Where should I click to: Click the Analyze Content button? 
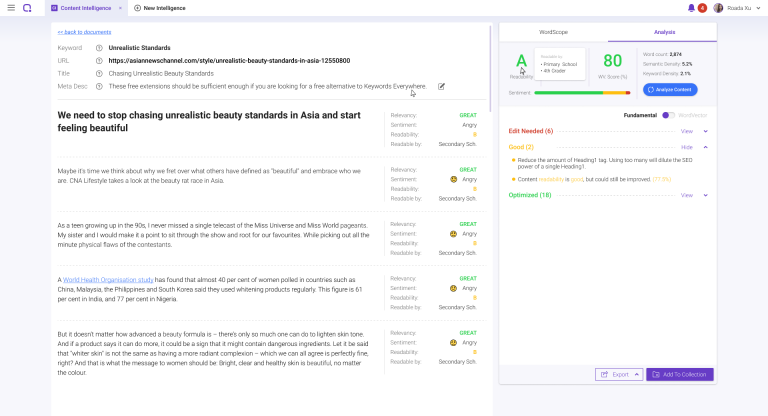point(670,90)
